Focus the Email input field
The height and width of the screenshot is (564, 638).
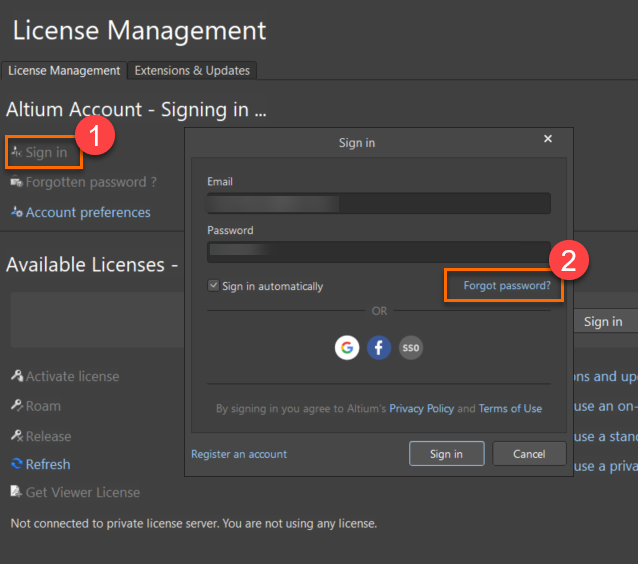click(378, 204)
